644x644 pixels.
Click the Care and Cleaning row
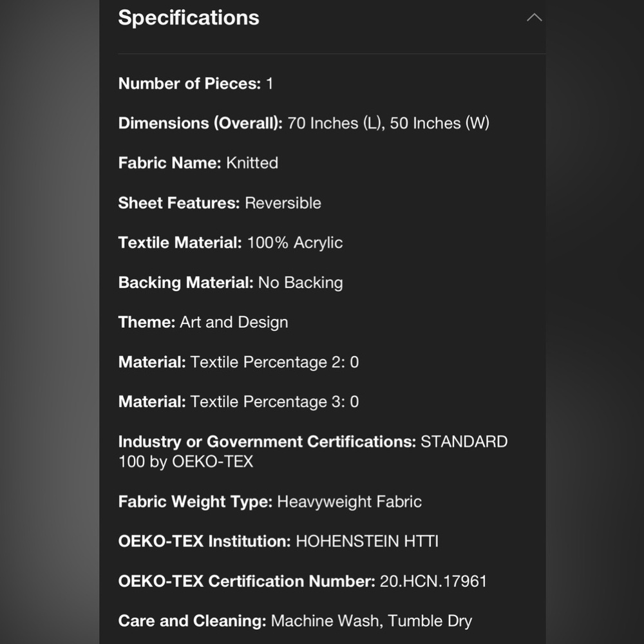click(x=295, y=621)
